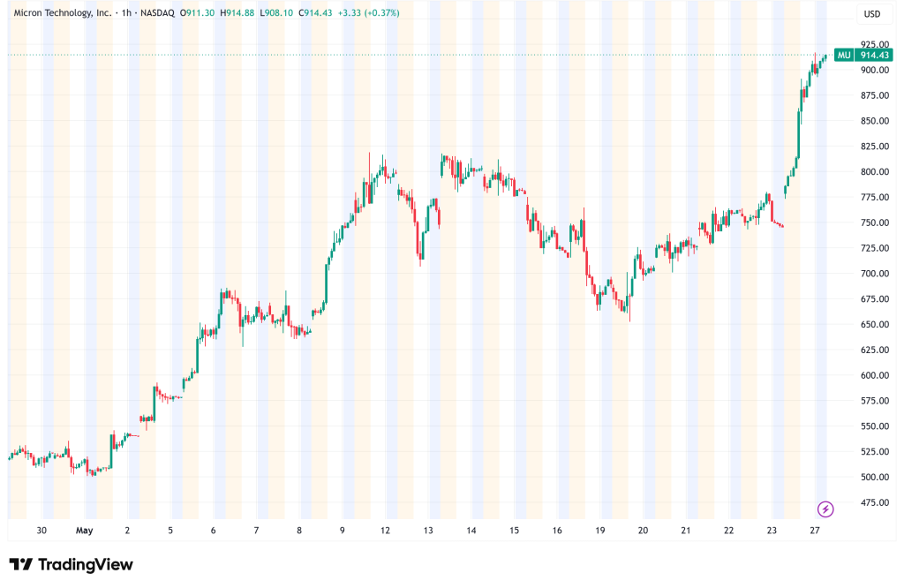Click the 875.00 price axis label
Image resolution: width=904 pixels, height=588 pixels.
point(875,95)
